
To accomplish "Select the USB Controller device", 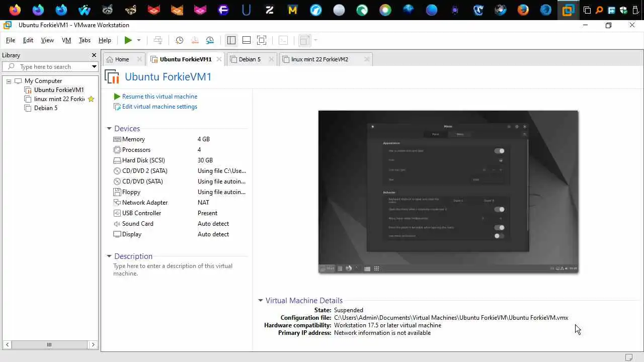I will tap(179, 213).
